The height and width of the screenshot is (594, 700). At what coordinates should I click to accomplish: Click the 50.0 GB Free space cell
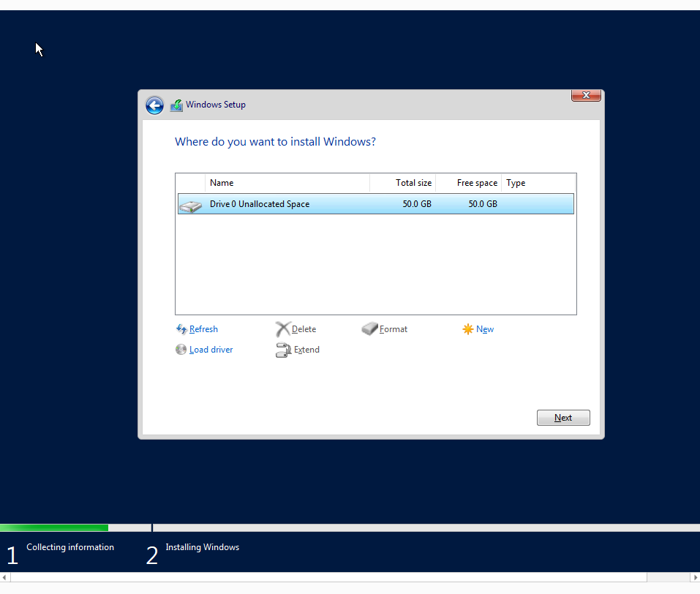[483, 204]
